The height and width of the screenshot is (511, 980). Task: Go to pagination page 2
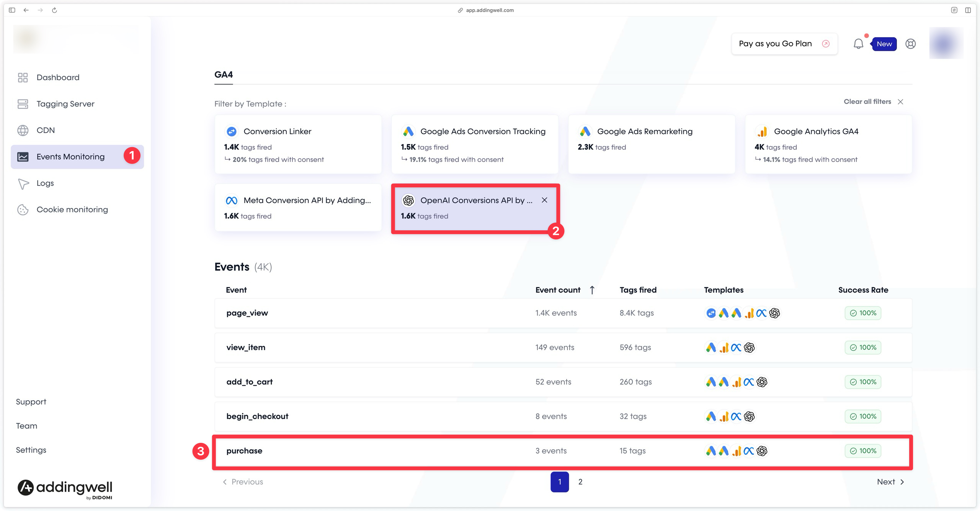point(580,482)
